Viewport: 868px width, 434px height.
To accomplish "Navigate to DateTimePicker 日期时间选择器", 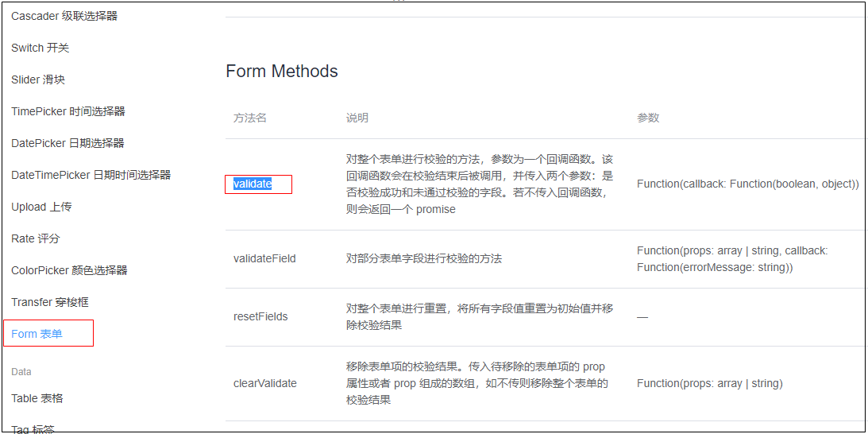I will pos(91,175).
